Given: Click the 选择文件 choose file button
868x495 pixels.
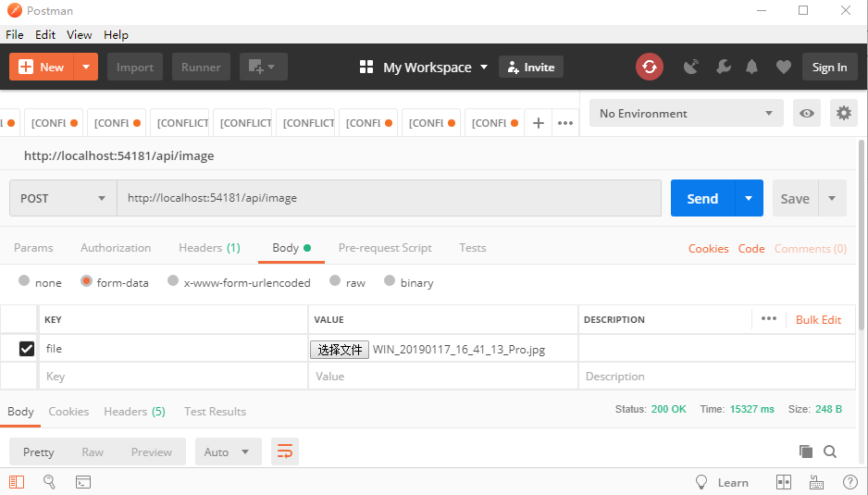Looking at the screenshot, I should click(340, 350).
